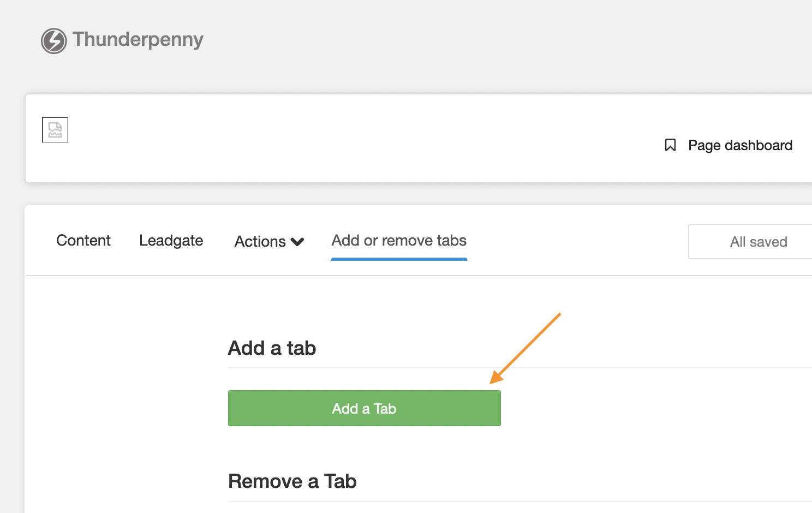The width and height of the screenshot is (812, 513).
Task: Click the Thunderpenny brand name text
Action: coord(138,40)
